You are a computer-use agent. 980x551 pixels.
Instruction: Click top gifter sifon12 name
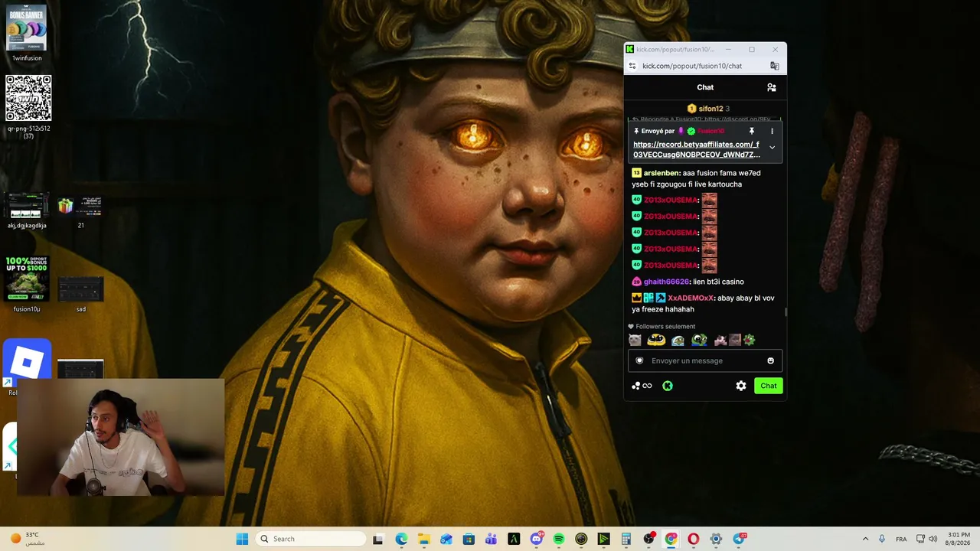tap(710, 109)
